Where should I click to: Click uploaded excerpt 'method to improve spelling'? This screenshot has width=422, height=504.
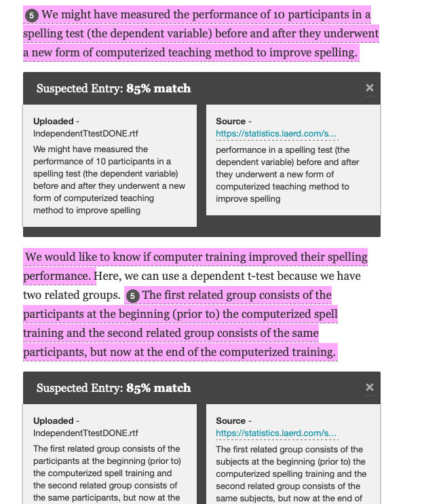(87, 210)
